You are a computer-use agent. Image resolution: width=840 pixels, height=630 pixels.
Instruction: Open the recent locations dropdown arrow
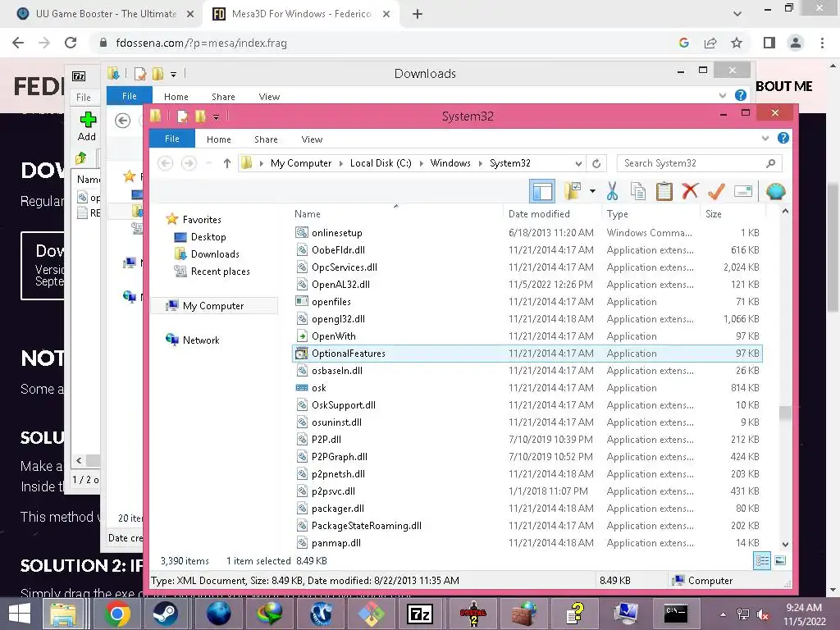pos(209,163)
